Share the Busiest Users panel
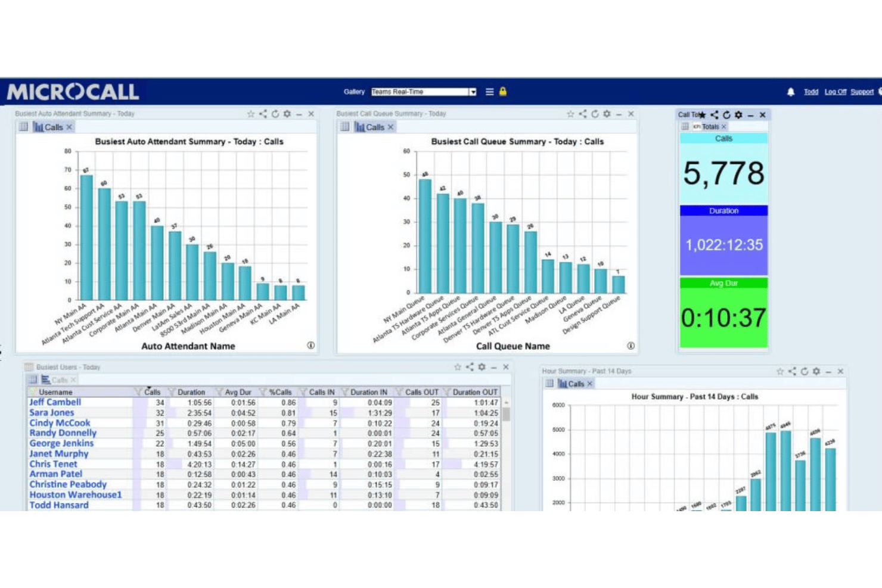 coord(470,367)
